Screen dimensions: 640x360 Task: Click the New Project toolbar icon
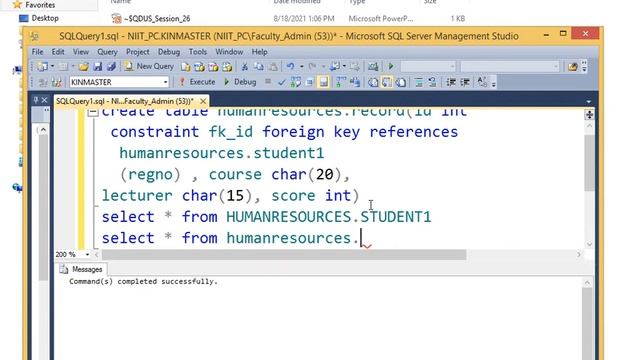tap(42, 67)
